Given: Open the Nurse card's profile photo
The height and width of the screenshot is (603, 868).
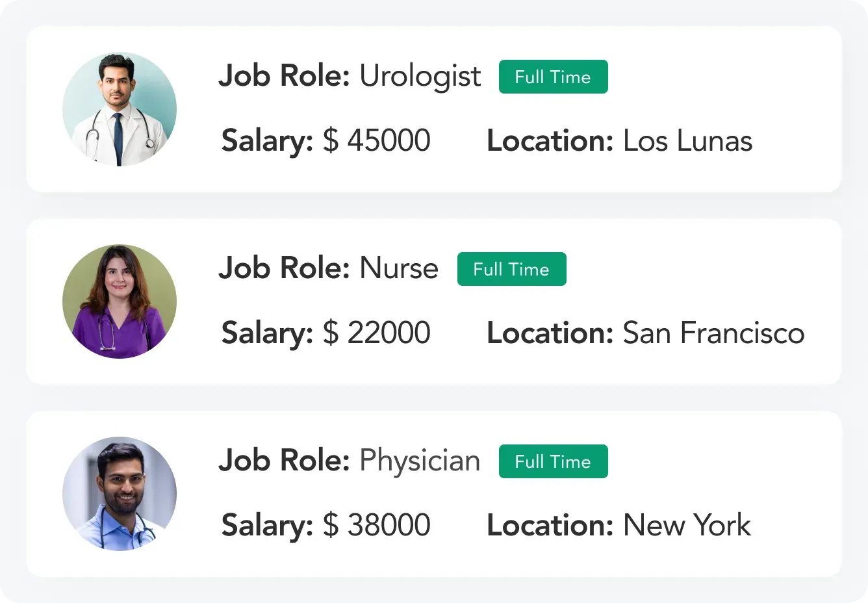Looking at the screenshot, I should (x=120, y=301).
